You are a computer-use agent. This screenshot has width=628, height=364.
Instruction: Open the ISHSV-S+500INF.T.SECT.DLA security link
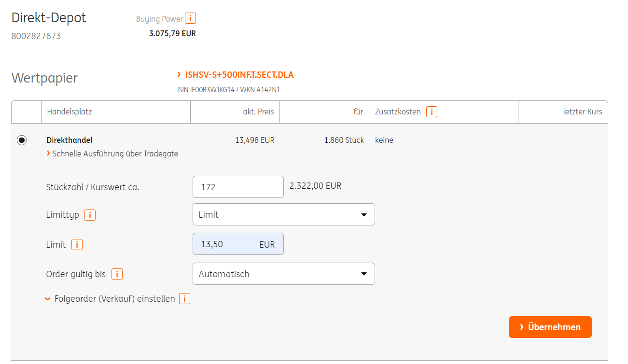[239, 75]
